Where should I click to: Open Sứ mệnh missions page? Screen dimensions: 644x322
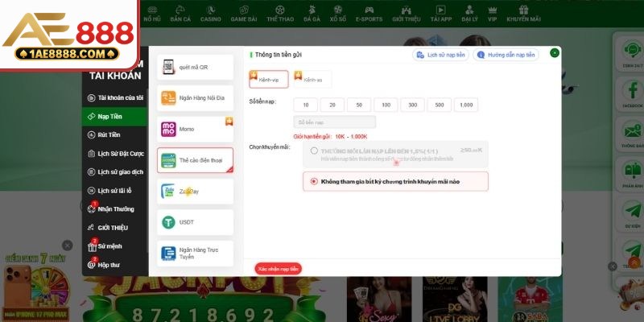tap(114, 246)
